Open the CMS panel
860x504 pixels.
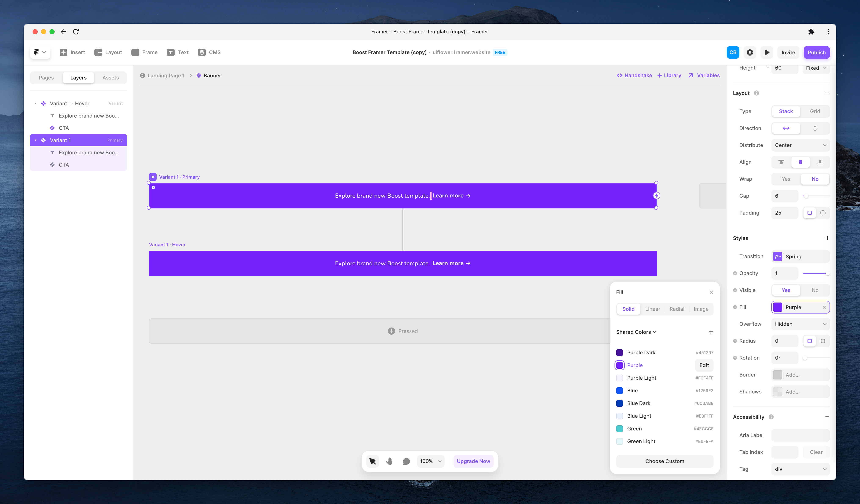point(209,52)
